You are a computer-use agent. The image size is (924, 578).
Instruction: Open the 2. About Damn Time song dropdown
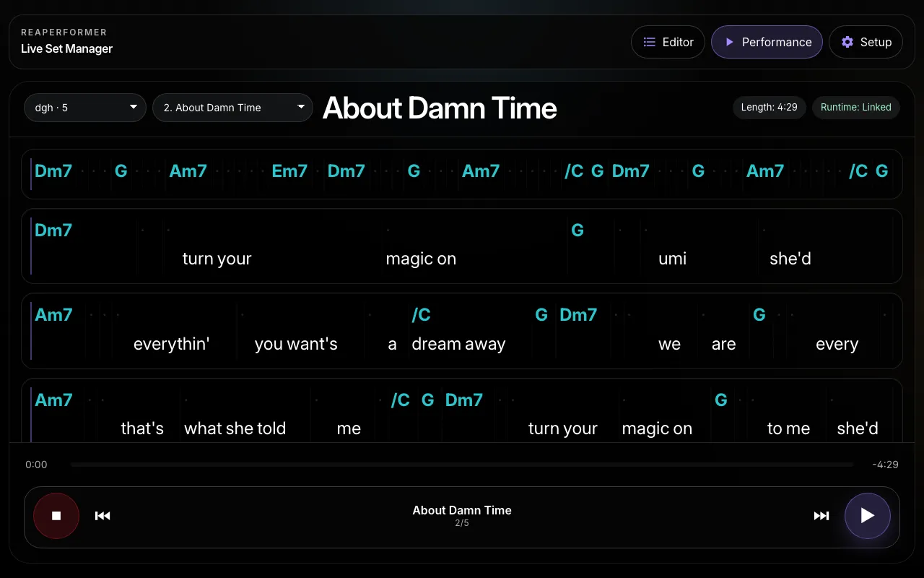pyautogui.click(x=232, y=108)
